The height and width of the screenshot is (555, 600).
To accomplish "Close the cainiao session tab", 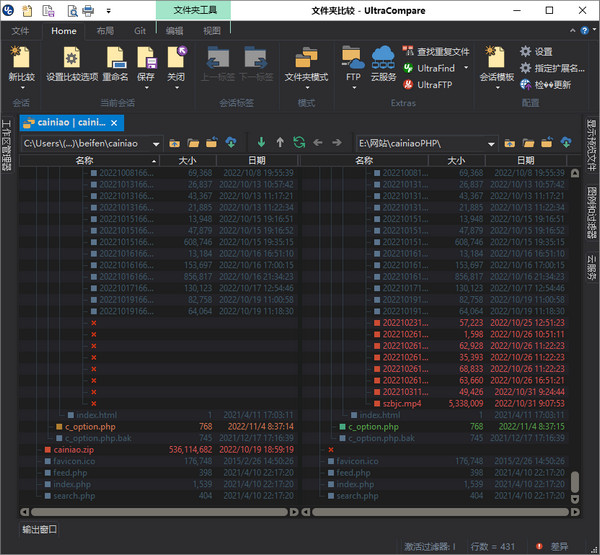I will tap(114, 123).
